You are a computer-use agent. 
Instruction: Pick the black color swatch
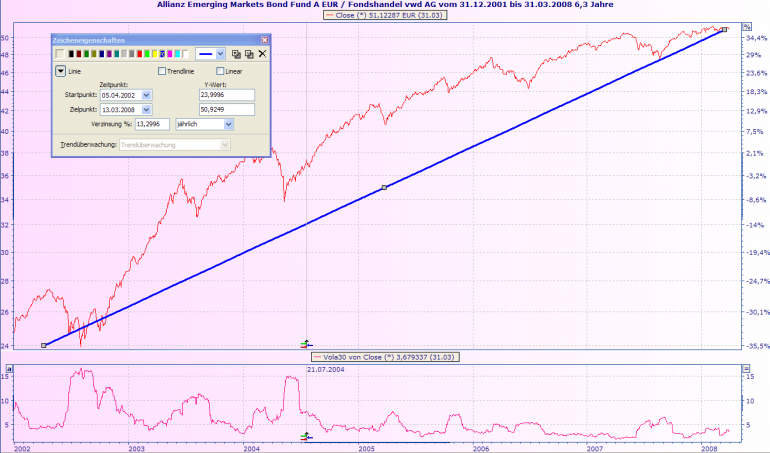point(71,54)
